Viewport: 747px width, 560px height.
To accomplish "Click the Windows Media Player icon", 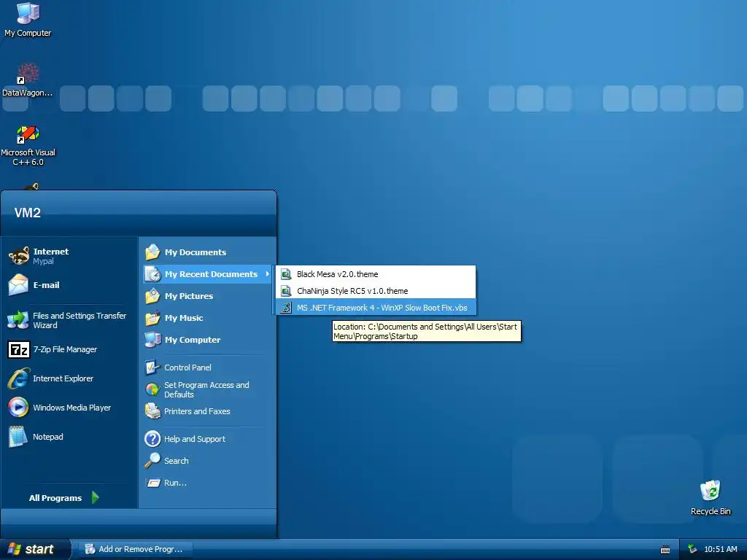I will click(x=18, y=408).
